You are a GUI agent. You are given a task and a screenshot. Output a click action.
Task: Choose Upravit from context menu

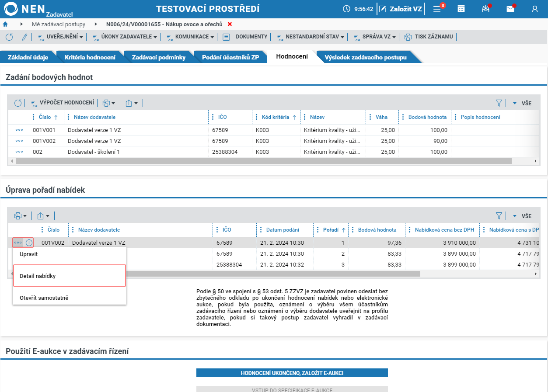coord(70,254)
